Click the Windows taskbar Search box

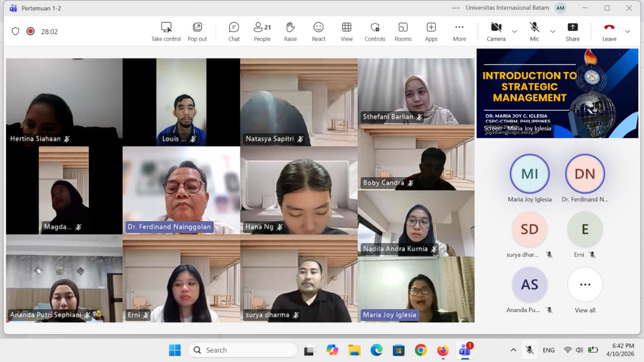coord(243,350)
